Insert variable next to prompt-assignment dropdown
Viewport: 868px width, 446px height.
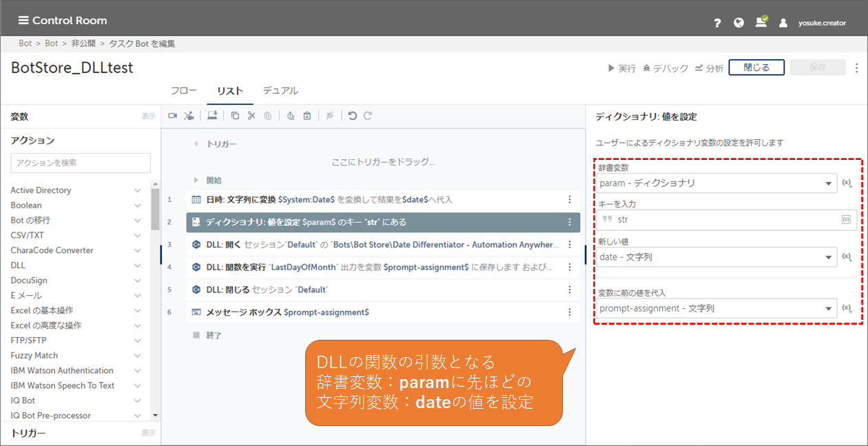point(847,308)
